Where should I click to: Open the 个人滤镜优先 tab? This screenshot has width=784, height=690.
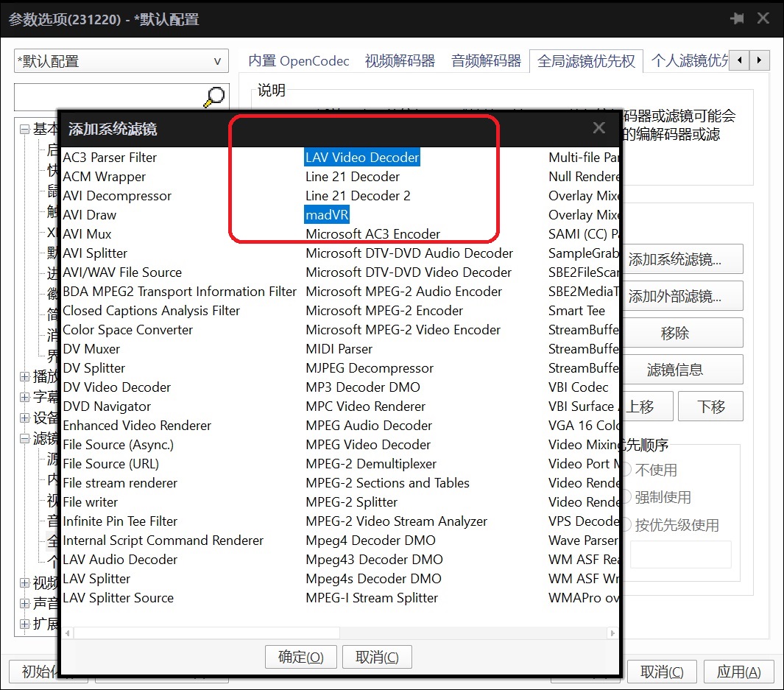[x=689, y=61]
